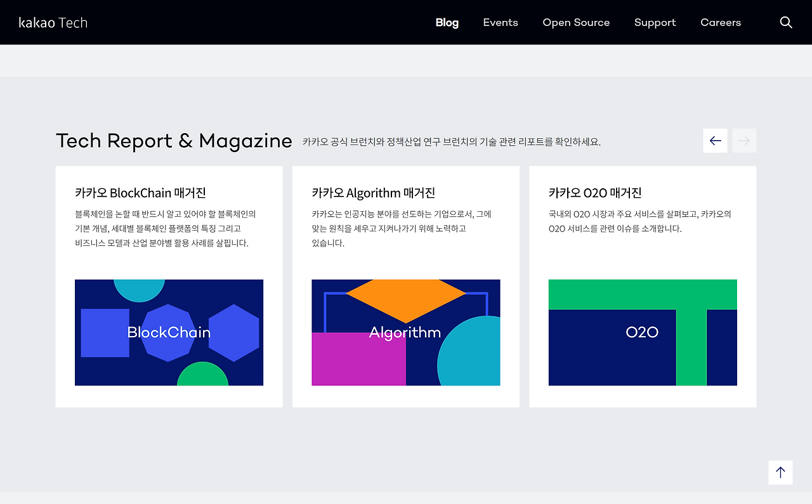Open the O2O magazine card

click(x=642, y=287)
